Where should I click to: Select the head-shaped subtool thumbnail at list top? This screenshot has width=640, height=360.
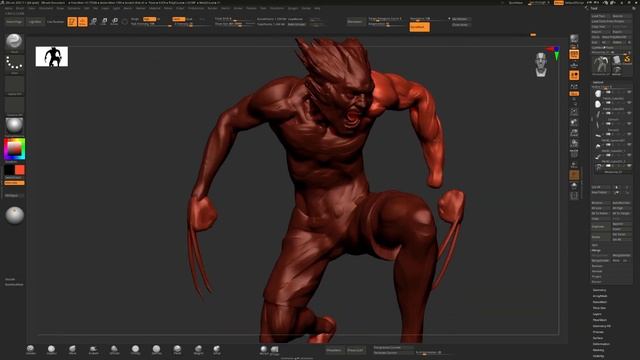(x=598, y=93)
